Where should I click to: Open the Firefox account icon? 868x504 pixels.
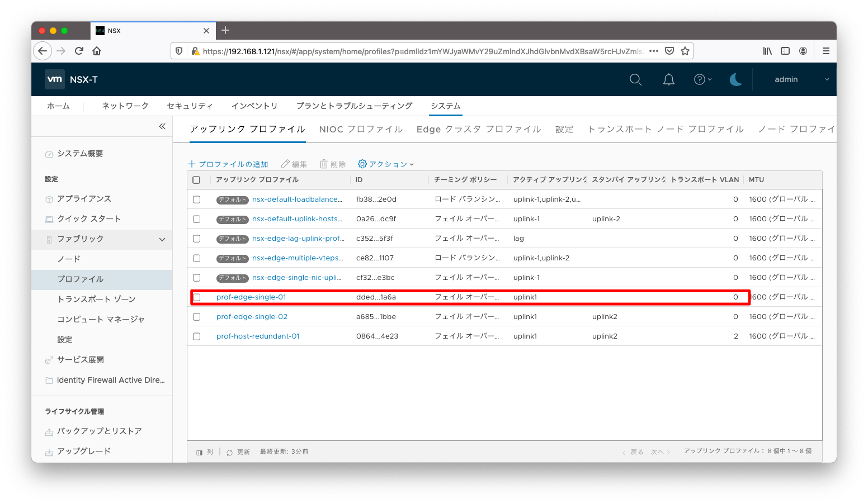[803, 51]
